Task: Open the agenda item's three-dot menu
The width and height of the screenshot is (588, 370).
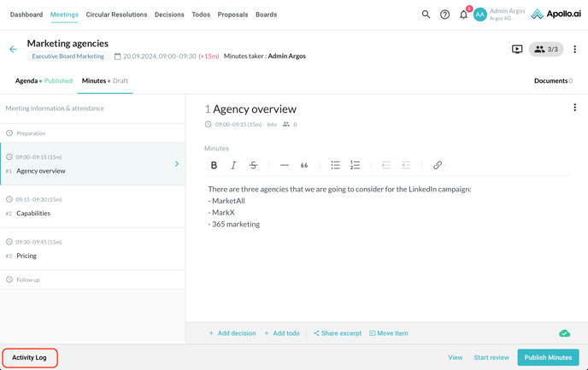Action: pyautogui.click(x=574, y=108)
